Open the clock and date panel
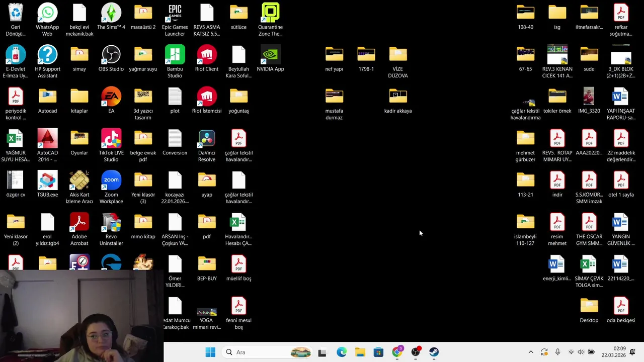 [613, 352]
